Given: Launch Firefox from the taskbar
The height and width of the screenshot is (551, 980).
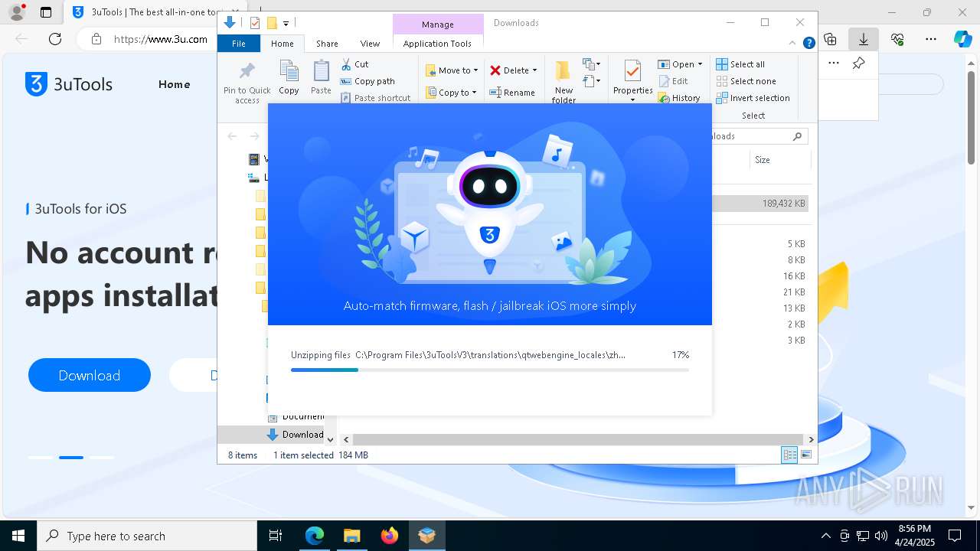Looking at the screenshot, I should [389, 536].
